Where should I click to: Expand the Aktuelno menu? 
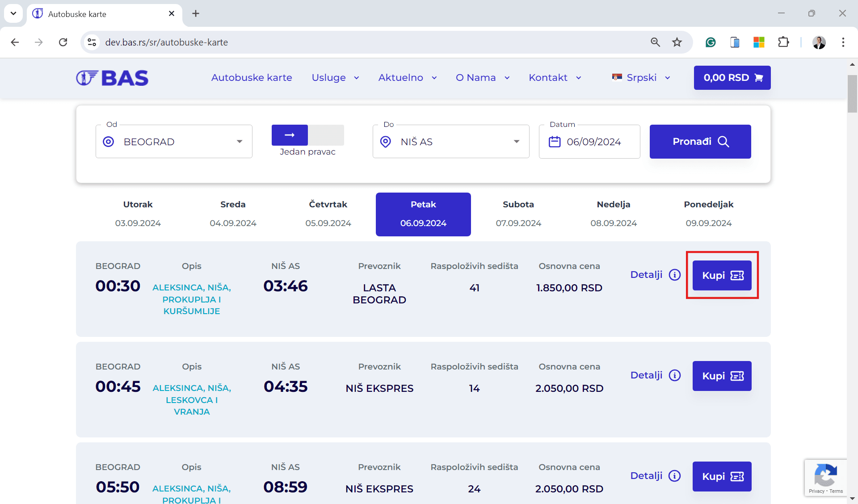pos(407,78)
